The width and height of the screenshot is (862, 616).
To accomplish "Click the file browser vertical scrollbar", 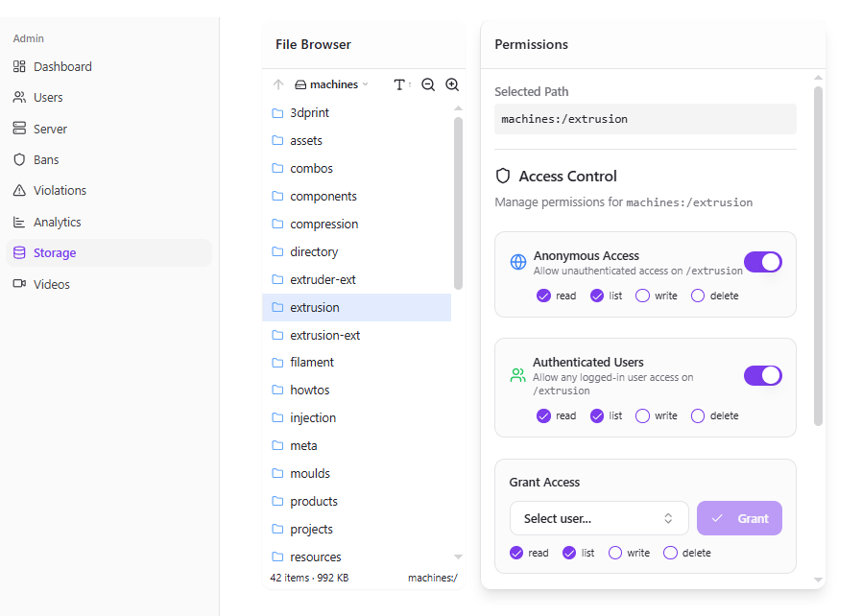I will 458,201.
